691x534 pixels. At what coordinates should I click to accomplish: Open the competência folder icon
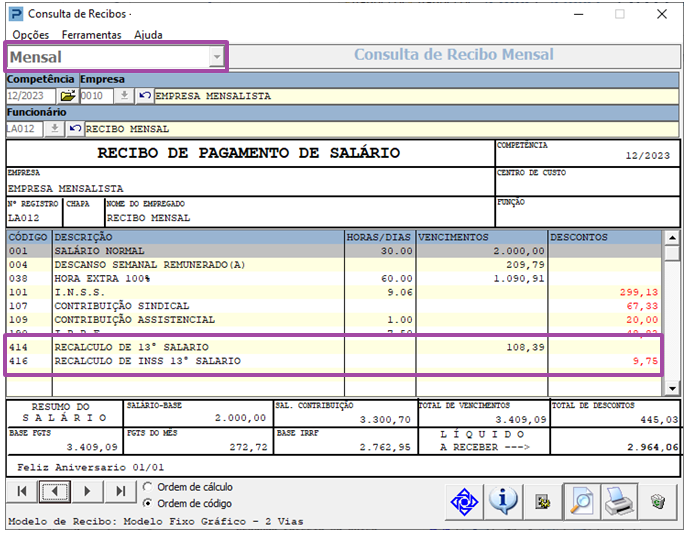67,96
